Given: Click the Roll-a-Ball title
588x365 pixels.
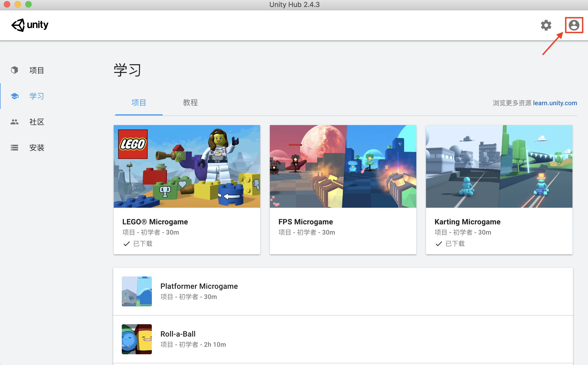Looking at the screenshot, I should [178, 334].
